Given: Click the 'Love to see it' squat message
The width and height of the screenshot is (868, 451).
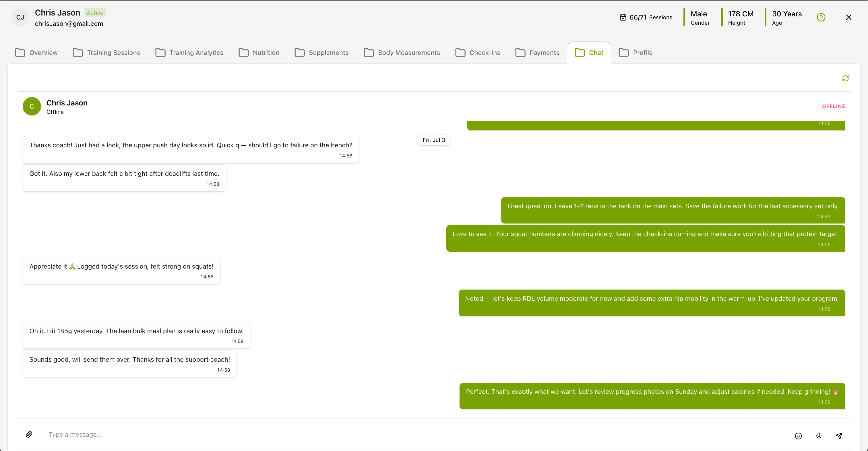Looking at the screenshot, I should (x=646, y=238).
